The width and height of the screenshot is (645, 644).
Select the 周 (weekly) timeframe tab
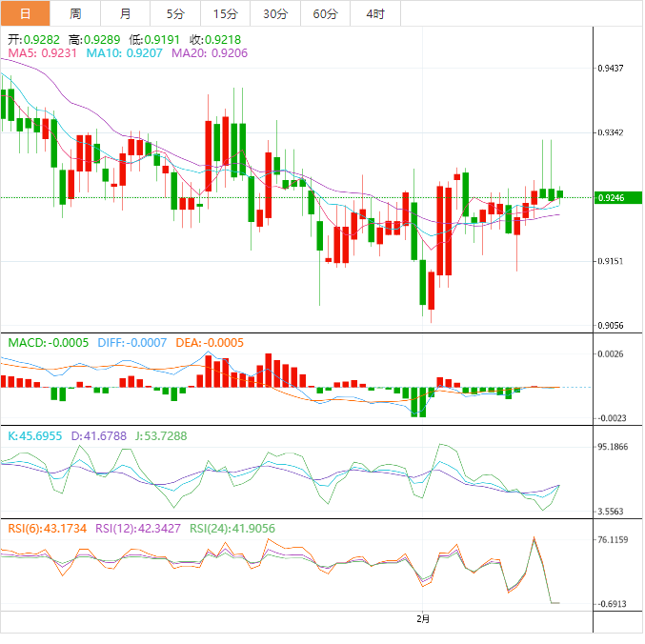75,13
